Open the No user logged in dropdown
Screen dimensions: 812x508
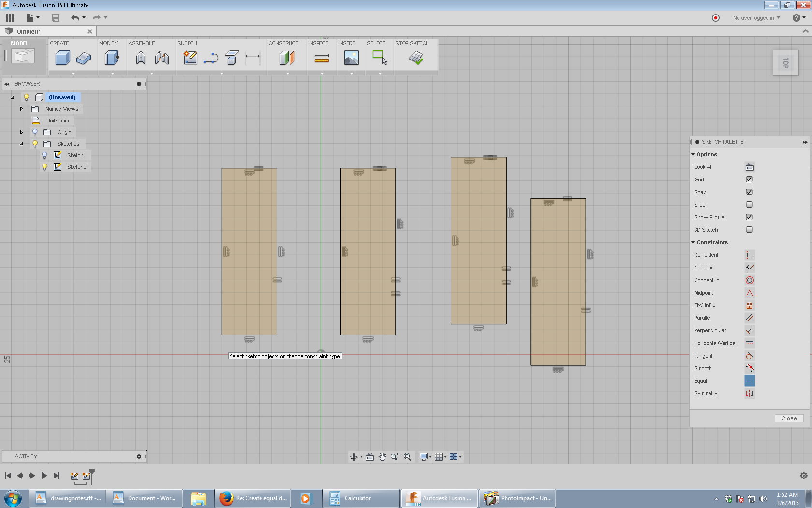coord(756,18)
